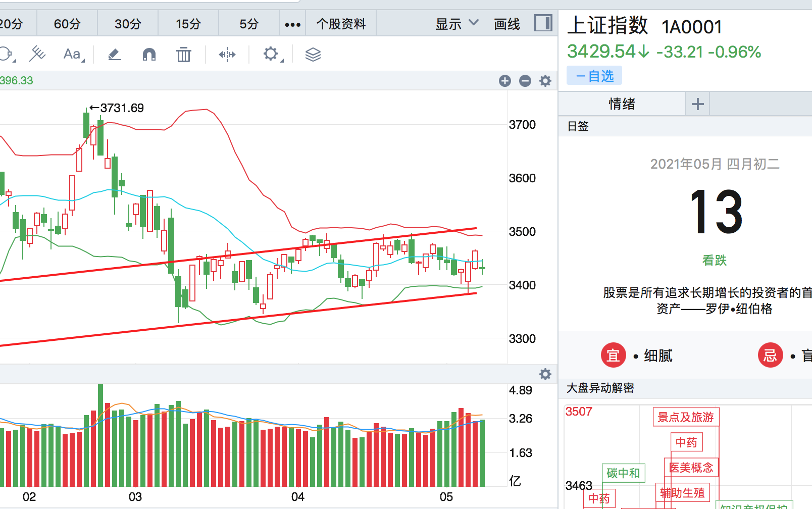This screenshot has width=812, height=509.
Task: Click the horizontal stretch arrows icon
Action: (227, 54)
